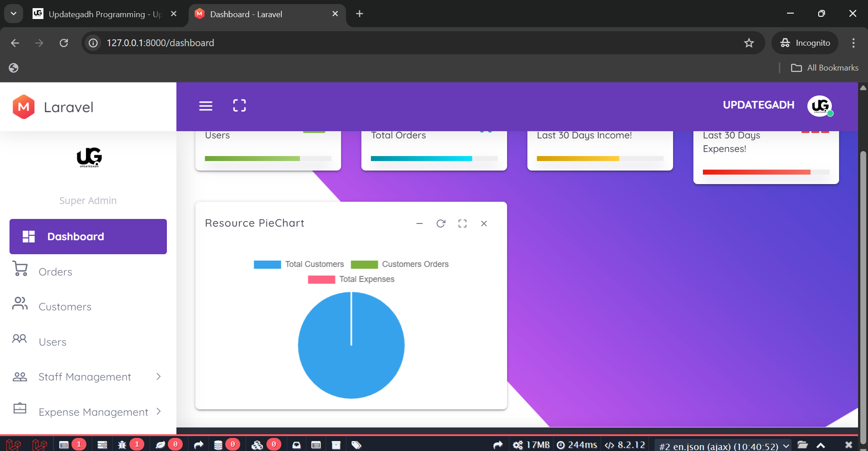Open the All Bookmarks folder
Image resolution: width=868 pixels, height=451 pixels.
tap(824, 68)
